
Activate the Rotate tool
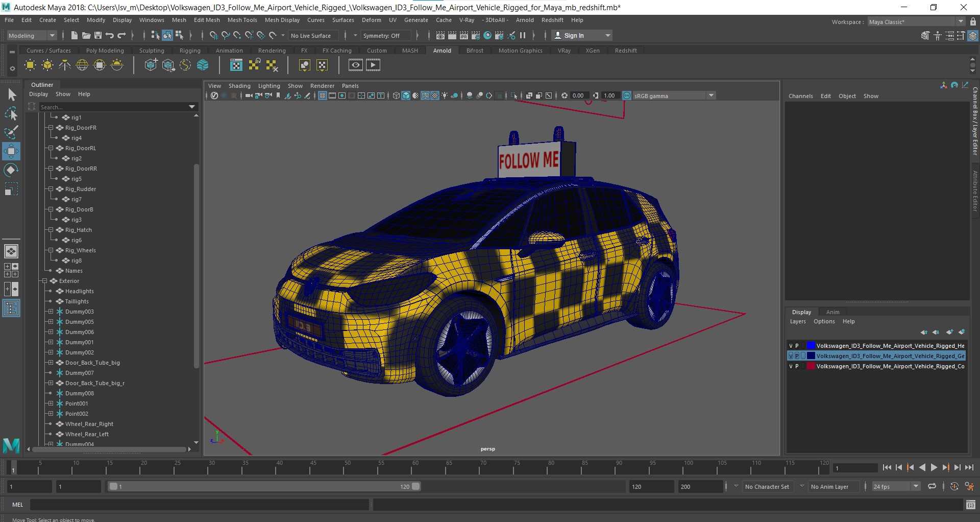[x=11, y=170]
